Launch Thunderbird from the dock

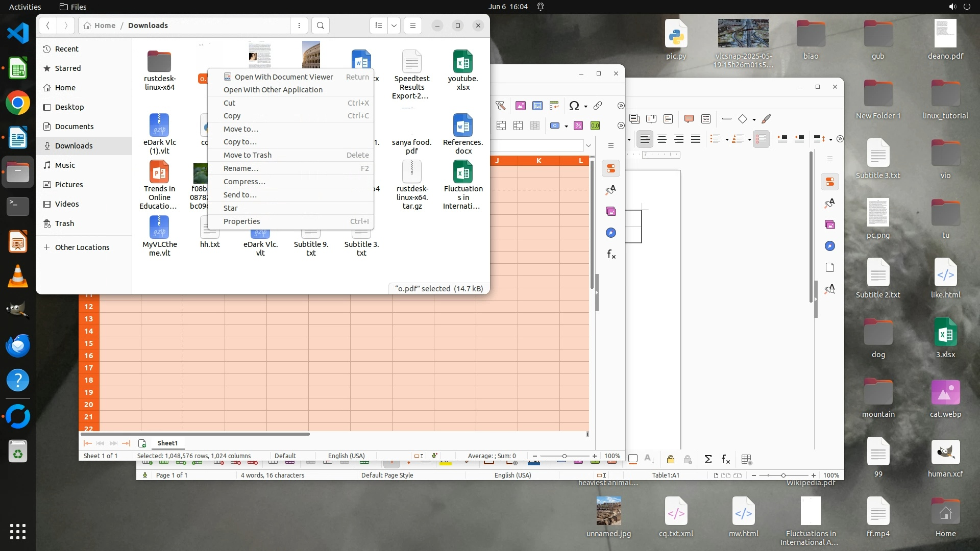(18, 345)
